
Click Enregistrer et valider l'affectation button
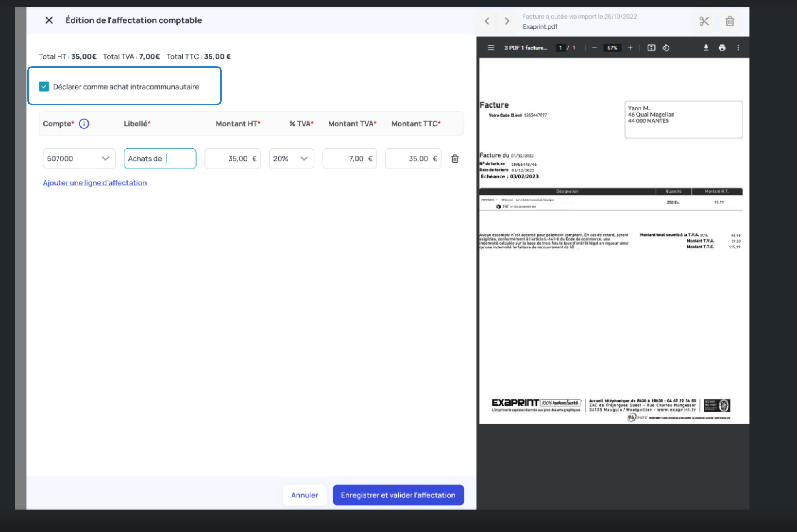(x=398, y=495)
